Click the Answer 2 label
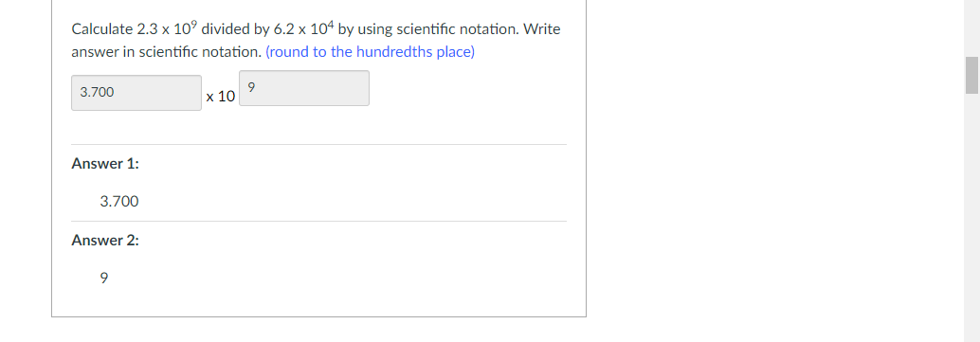This screenshot has width=980, height=342. point(105,240)
